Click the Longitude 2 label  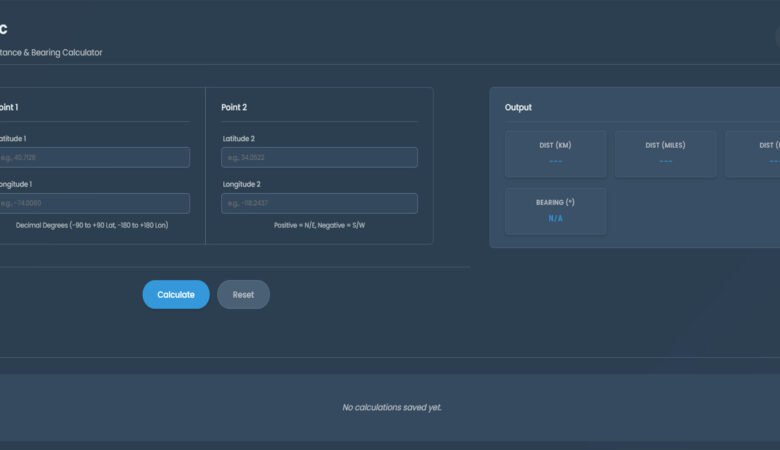(240, 184)
